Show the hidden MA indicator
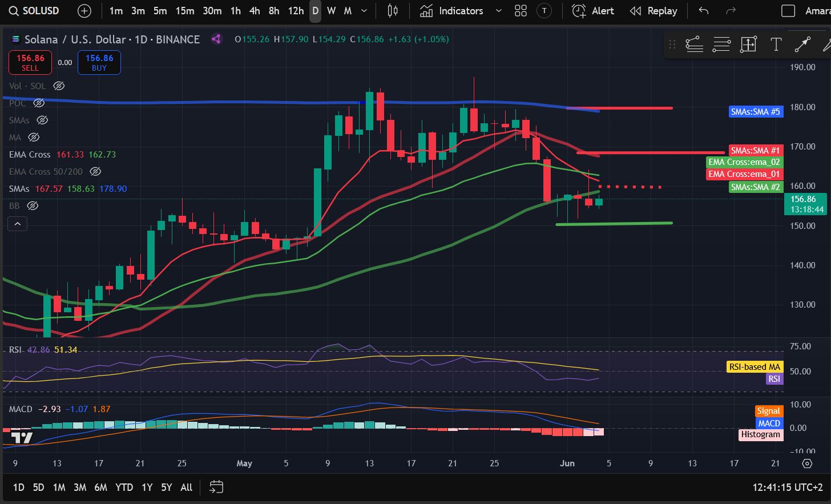 pyautogui.click(x=34, y=137)
